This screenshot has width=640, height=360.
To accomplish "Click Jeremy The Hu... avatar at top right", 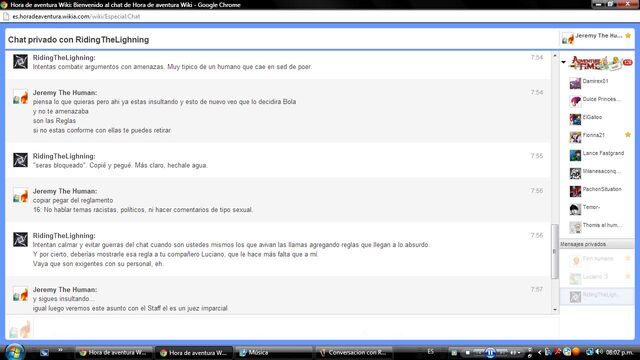I will pos(568,38).
